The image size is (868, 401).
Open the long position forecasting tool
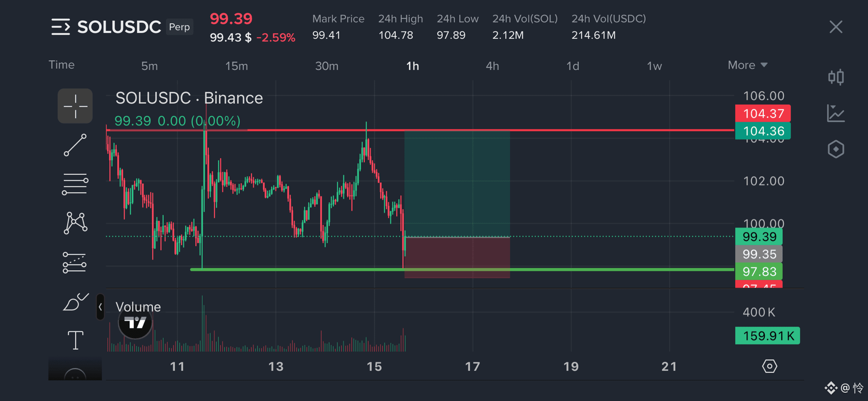(x=75, y=262)
